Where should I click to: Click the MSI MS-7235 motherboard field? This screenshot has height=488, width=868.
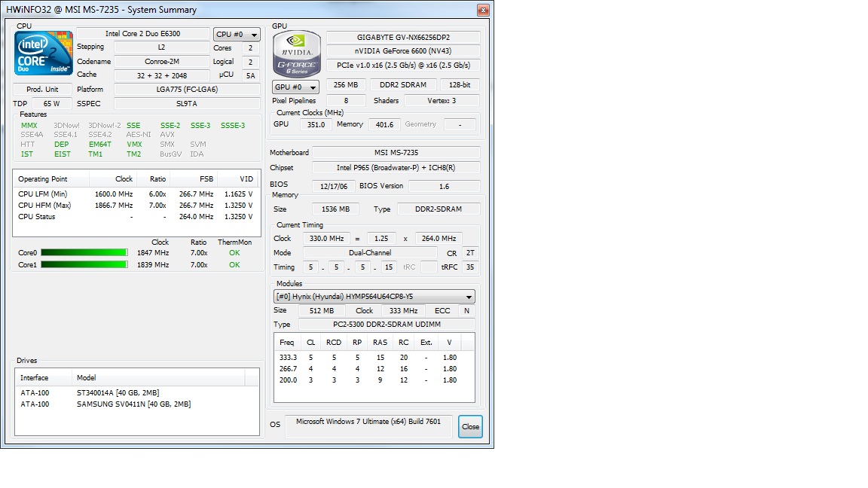click(x=396, y=152)
